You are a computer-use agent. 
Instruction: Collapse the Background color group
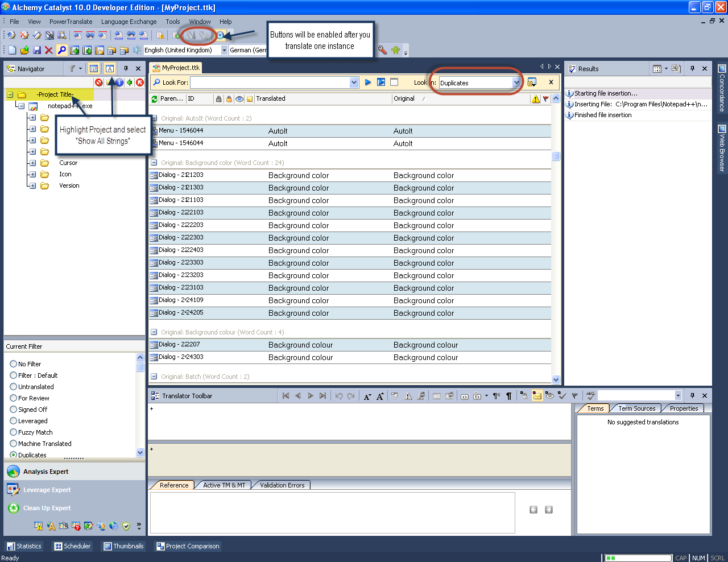[x=154, y=163]
